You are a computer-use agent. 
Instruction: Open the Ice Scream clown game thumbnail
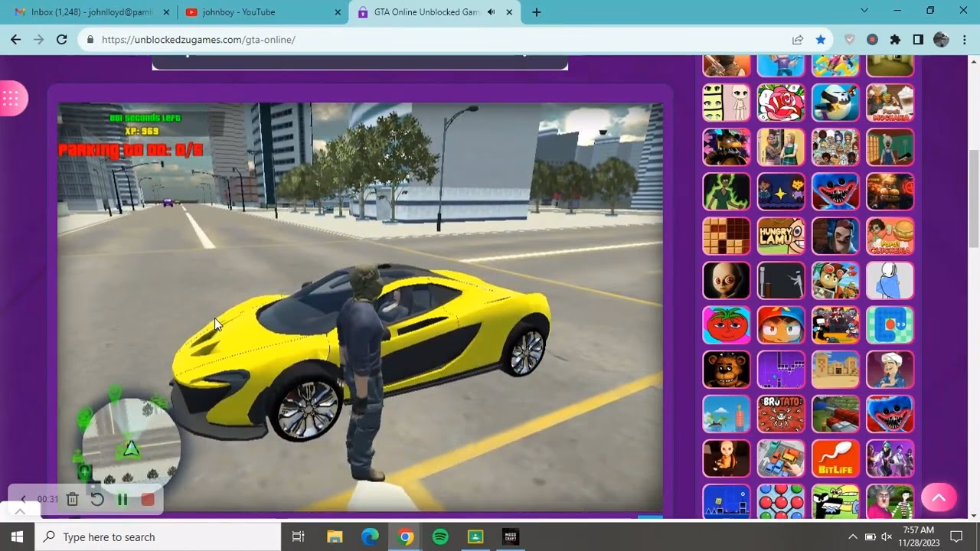coord(890,147)
